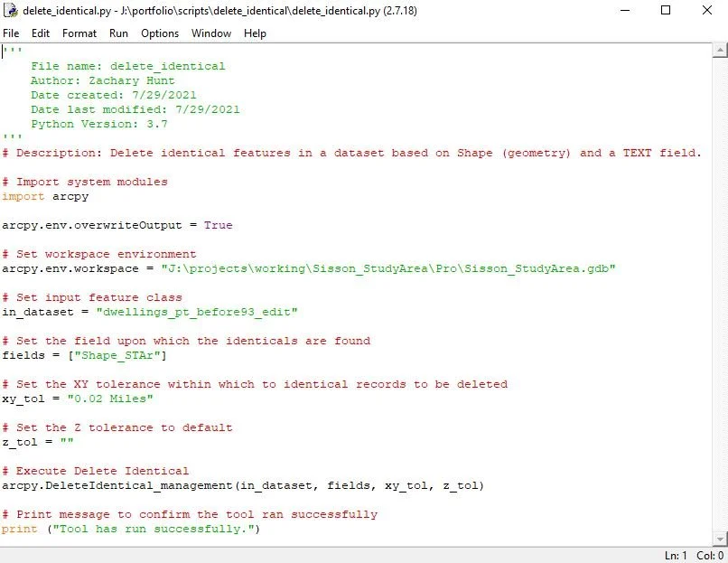Click the '# Set the Z tolerance to default' comment
Screen dimensions: 728x563
click(117, 427)
